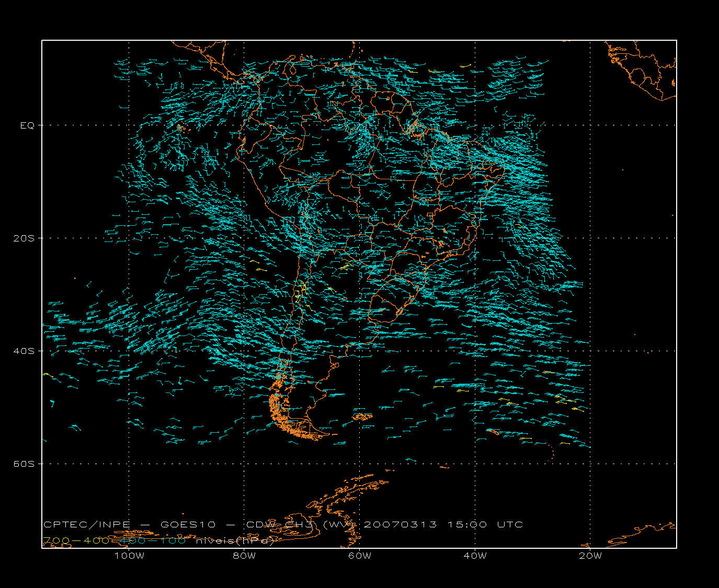Click the 20W longitude label
719x588 pixels.
590,556
